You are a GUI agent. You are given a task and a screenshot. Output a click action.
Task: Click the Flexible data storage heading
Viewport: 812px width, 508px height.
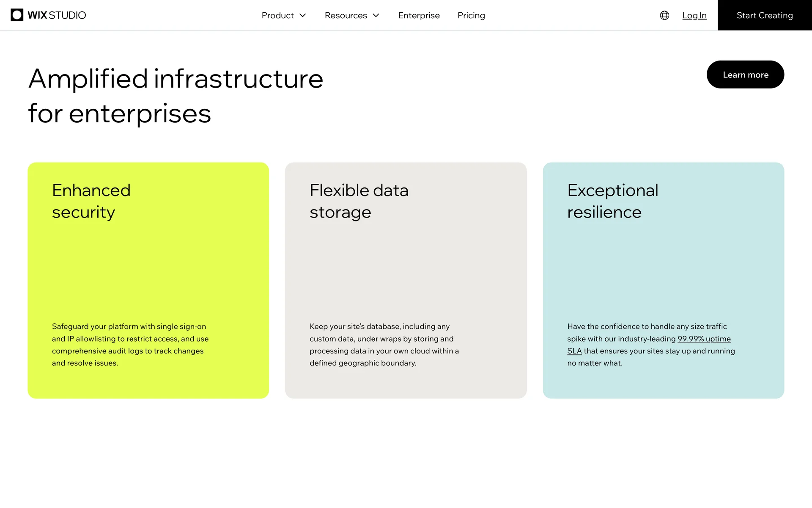coord(359,201)
